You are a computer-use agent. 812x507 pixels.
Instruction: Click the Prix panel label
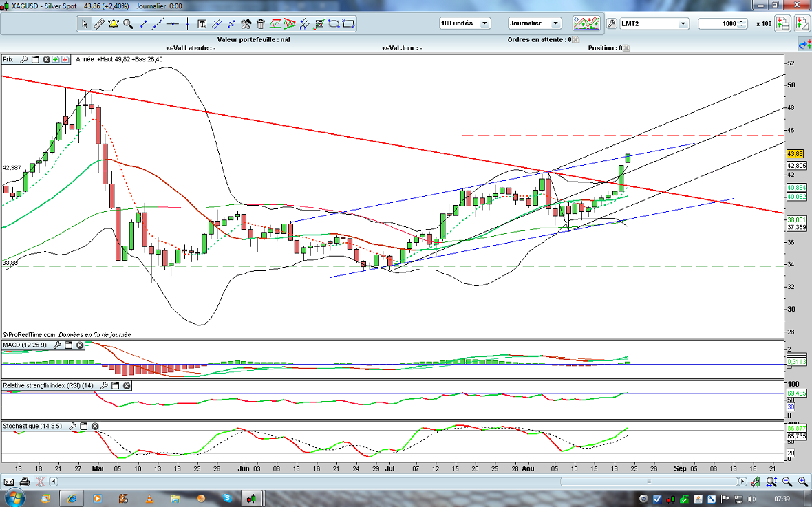click(8, 60)
